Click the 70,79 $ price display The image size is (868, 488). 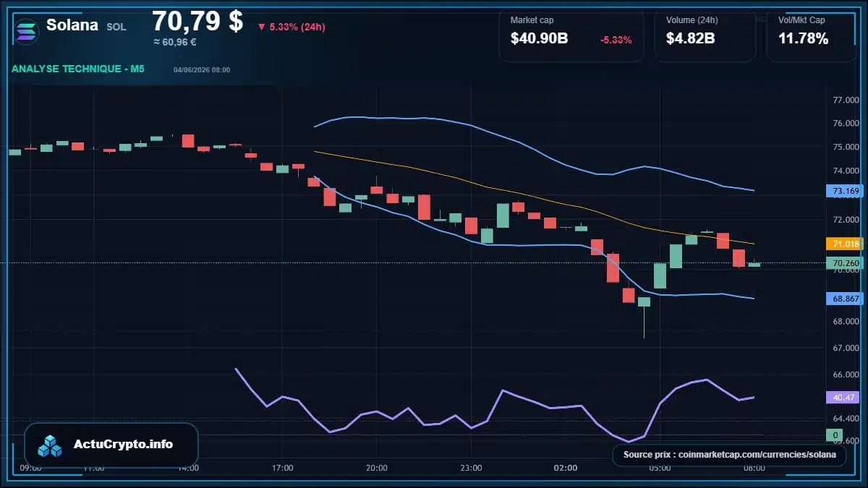point(197,20)
